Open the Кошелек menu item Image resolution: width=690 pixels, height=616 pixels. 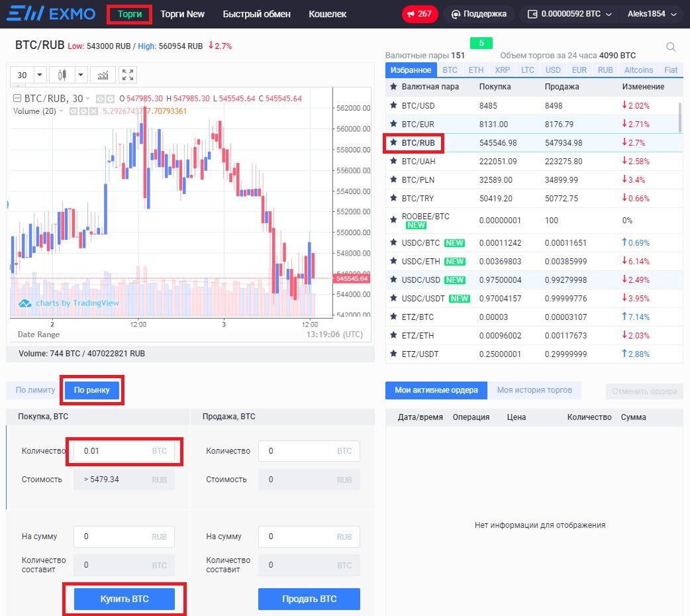[x=327, y=14]
